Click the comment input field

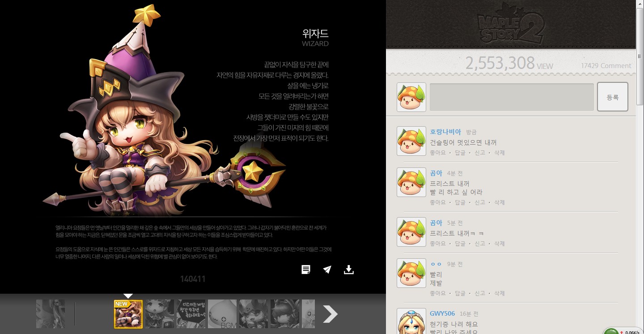coord(512,97)
